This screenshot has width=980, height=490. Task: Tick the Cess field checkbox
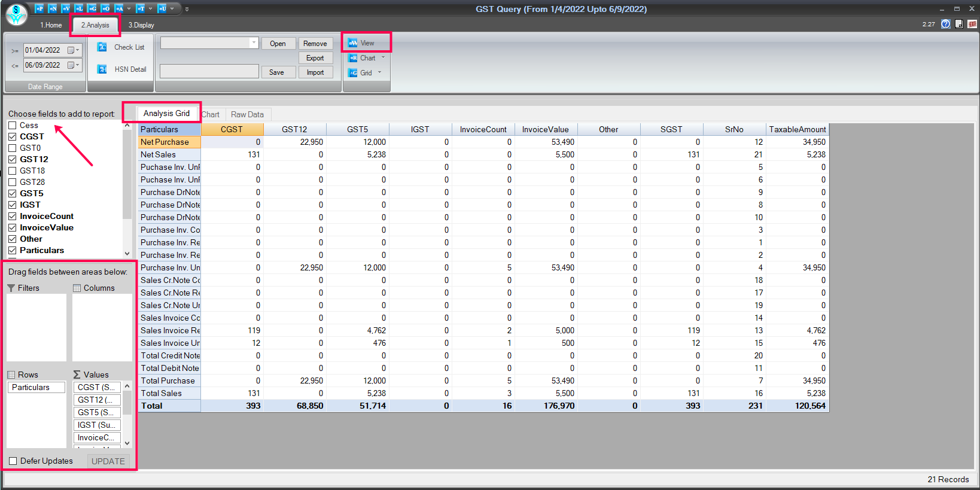coord(12,125)
